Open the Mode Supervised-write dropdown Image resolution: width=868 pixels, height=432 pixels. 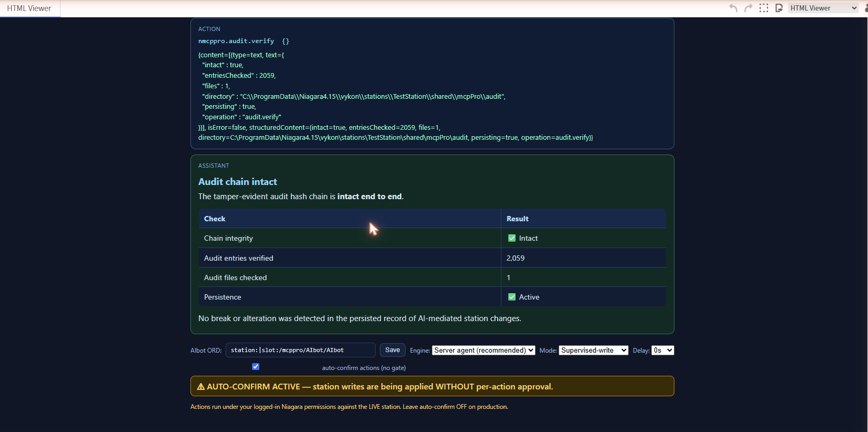click(x=593, y=351)
